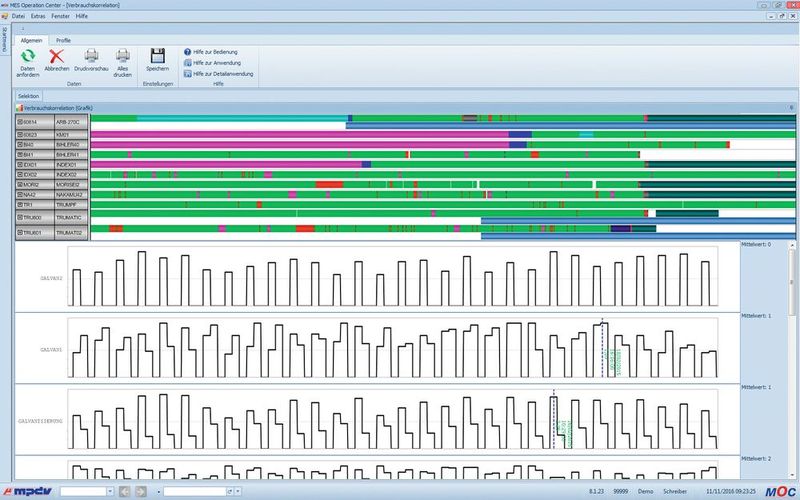Toggle the MORI2 machine row checkbox
800x500 pixels.
coord(21,185)
